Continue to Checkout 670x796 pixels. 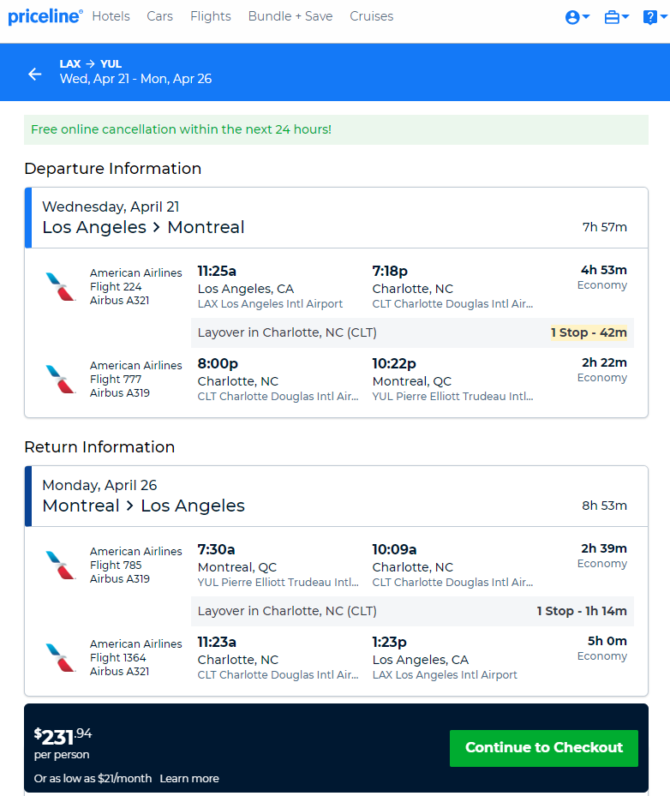pos(544,748)
